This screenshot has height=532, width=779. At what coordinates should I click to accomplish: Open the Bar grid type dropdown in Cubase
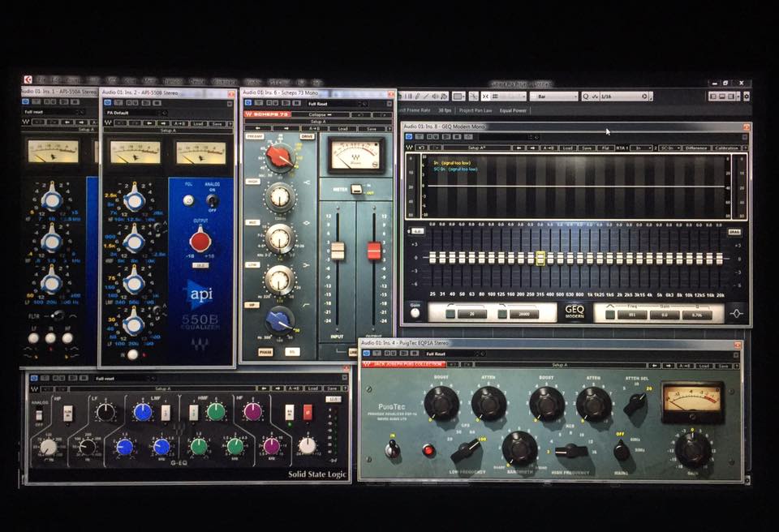tap(554, 97)
